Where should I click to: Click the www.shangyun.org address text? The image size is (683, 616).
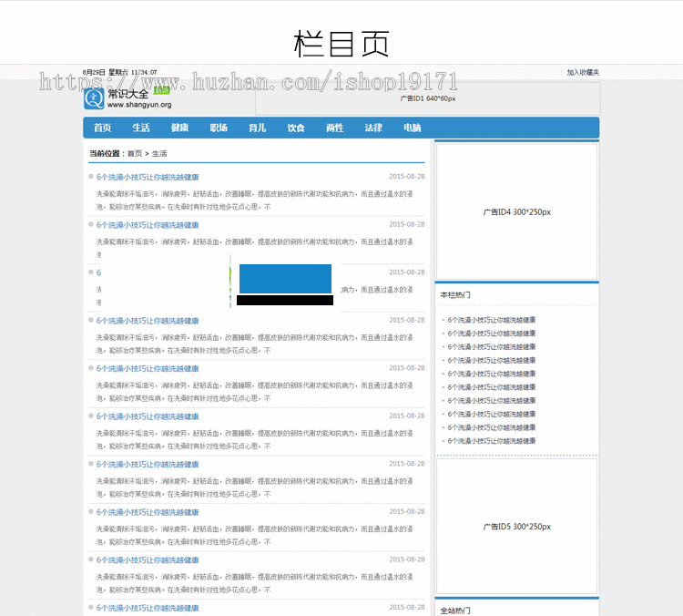(x=139, y=105)
